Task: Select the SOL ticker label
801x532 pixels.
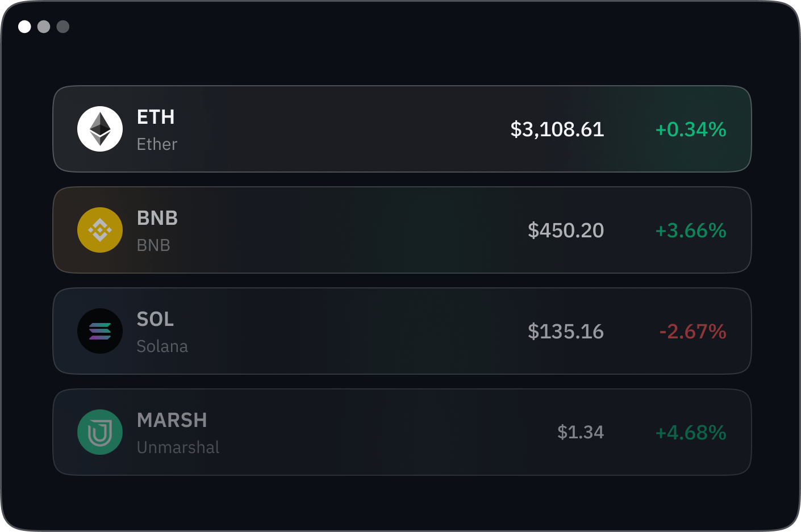Action: [x=155, y=319]
